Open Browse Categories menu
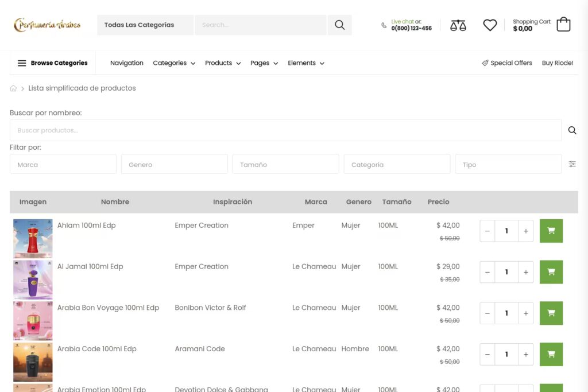Viewport: 588px width, 392px height. point(53,63)
